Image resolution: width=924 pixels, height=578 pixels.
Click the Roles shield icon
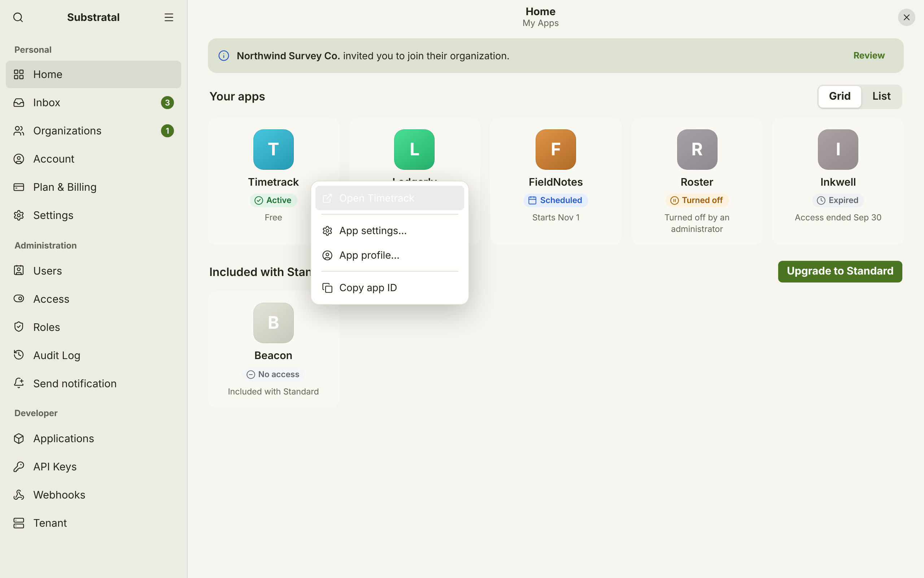pyautogui.click(x=19, y=327)
